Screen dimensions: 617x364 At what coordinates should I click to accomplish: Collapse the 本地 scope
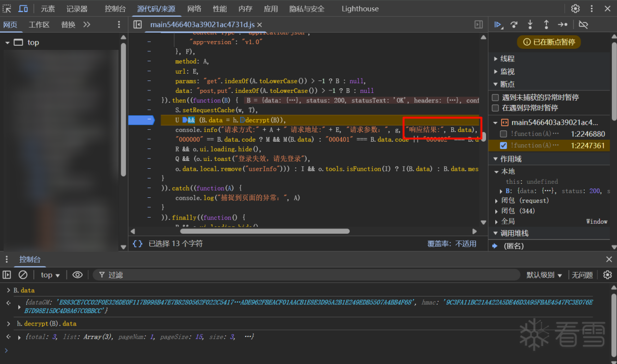pyautogui.click(x=496, y=171)
